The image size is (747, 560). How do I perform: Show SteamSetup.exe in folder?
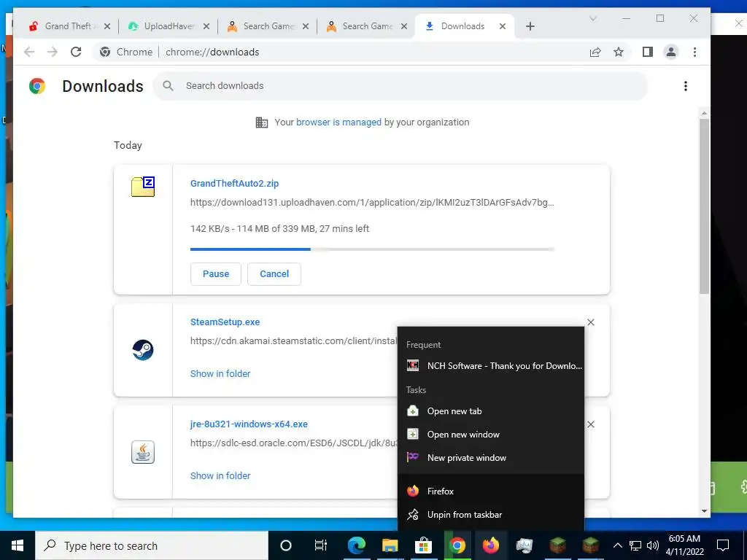click(x=220, y=374)
